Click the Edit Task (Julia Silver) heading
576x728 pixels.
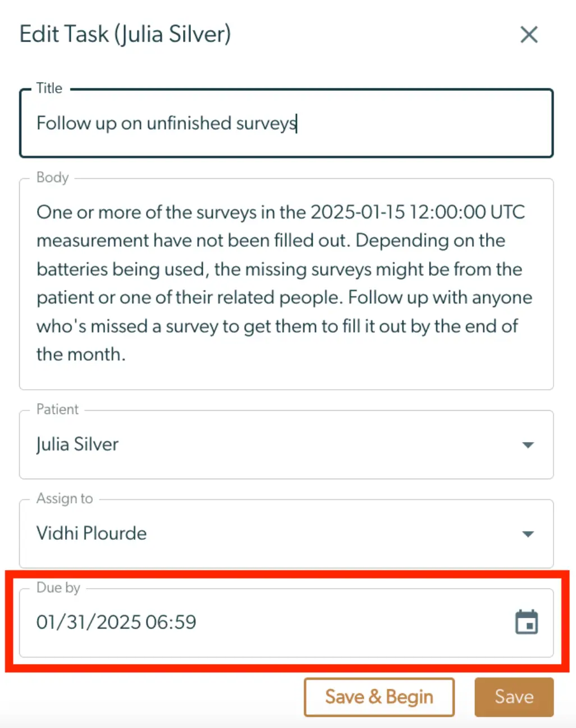click(125, 34)
